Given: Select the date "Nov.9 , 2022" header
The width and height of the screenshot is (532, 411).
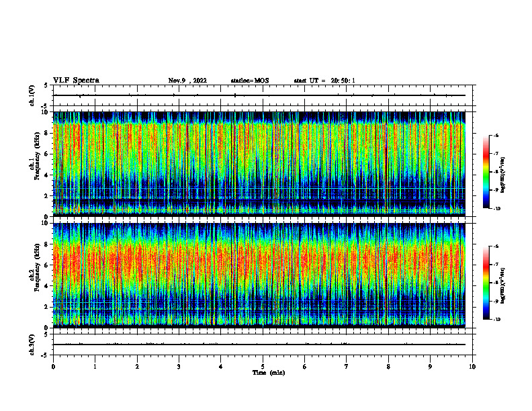Looking at the screenshot, I should (187, 81).
